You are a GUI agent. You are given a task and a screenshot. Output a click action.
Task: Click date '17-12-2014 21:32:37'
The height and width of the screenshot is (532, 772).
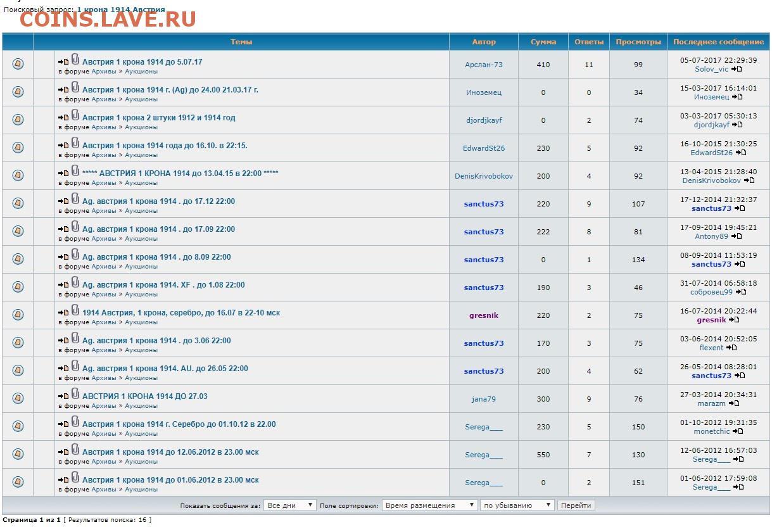[x=719, y=199]
